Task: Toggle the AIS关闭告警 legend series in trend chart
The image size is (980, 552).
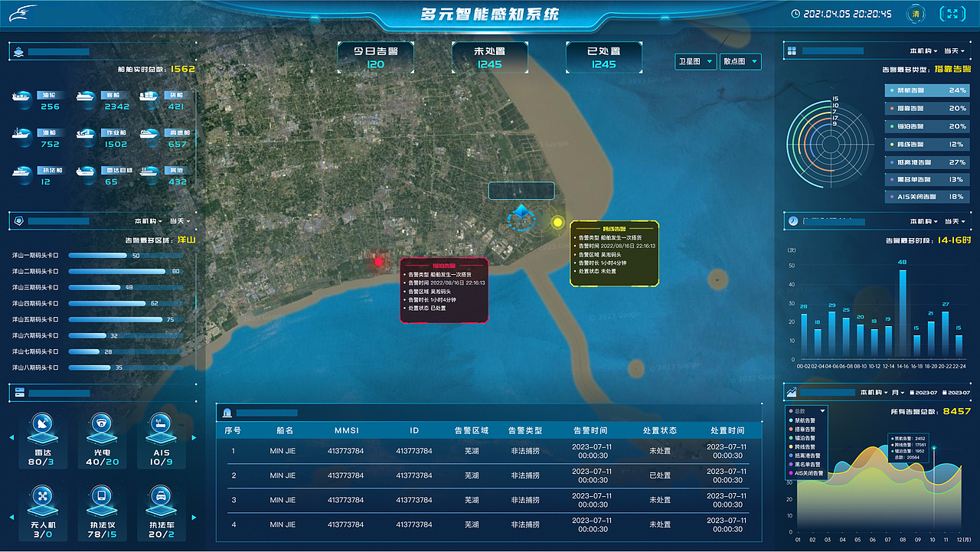Action: click(805, 473)
